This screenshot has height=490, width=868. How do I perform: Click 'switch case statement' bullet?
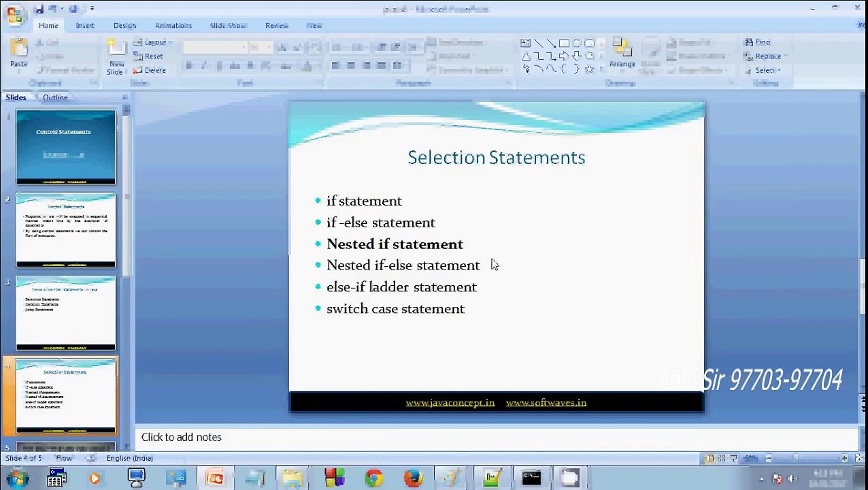coord(395,309)
